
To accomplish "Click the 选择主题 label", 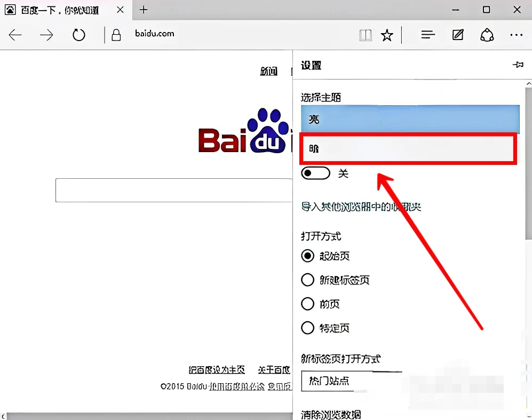I will 321,98.
